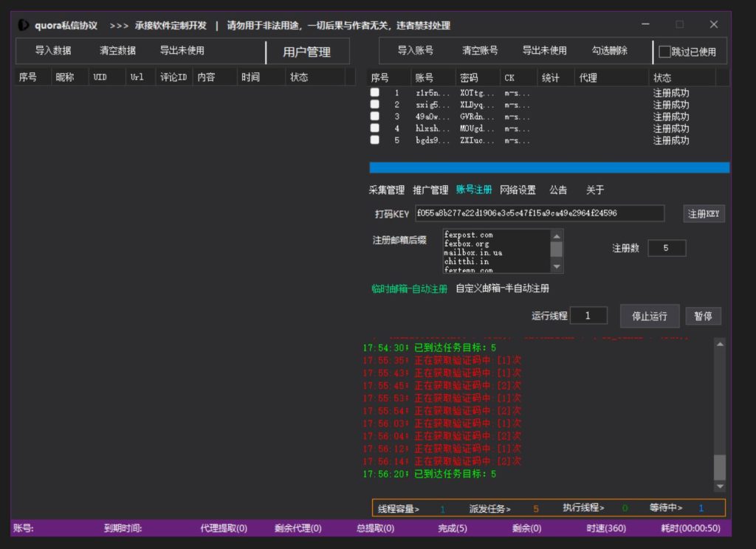
Task: Click the 运行线程 number field
Action: click(x=588, y=315)
